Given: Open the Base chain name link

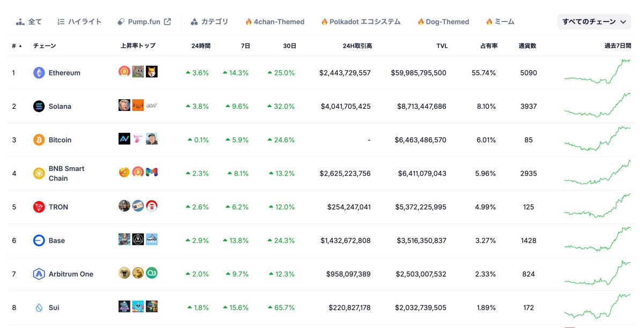Looking at the screenshot, I should (x=57, y=241).
